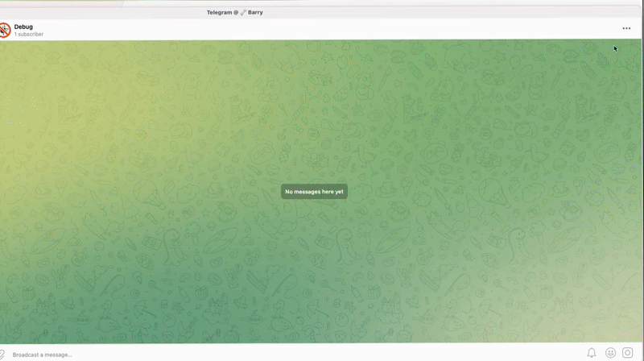Image resolution: width=644 pixels, height=361 pixels.
Task: Open the three-dot more options menu
Action: coord(626,28)
